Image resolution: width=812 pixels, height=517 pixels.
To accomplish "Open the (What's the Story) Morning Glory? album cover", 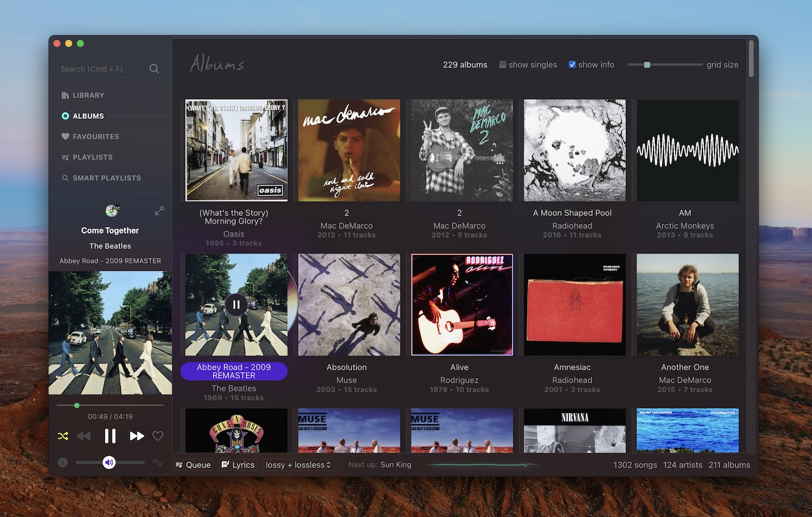I will 236,150.
